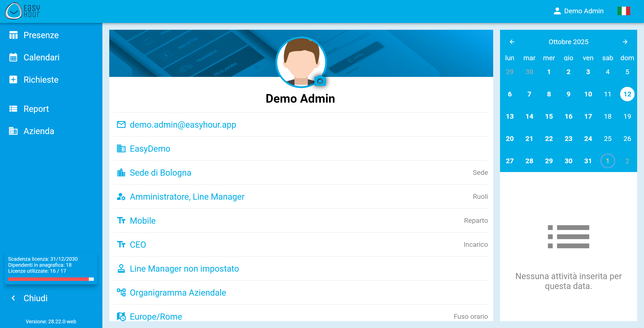
Task: Collapse sidebar with Chiudi chevron
Action: pos(13,298)
